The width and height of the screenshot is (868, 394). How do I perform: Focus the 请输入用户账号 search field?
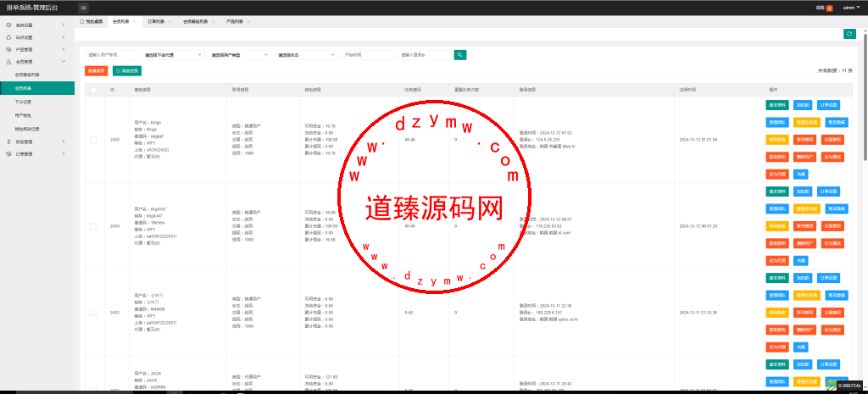coord(112,55)
